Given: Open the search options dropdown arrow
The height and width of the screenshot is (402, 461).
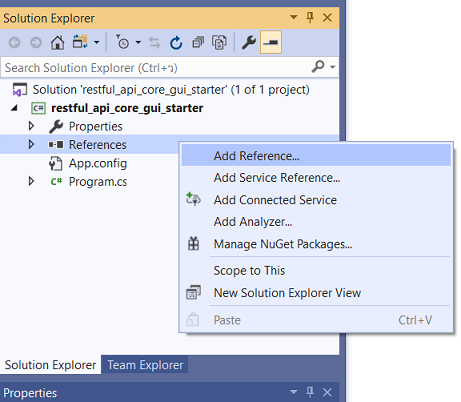Looking at the screenshot, I should (x=332, y=67).
